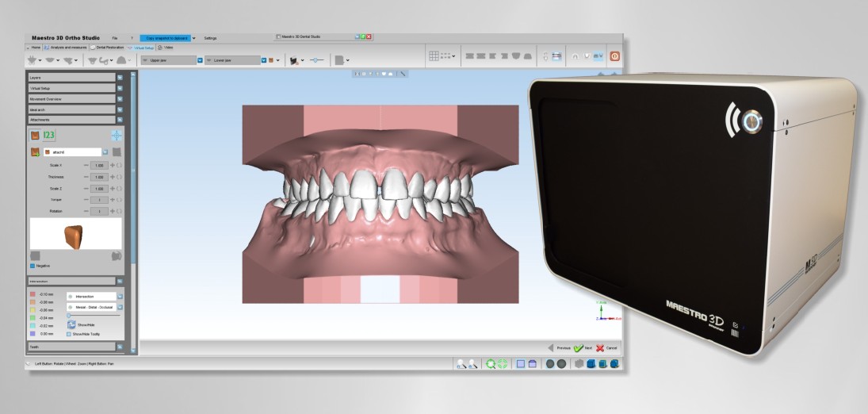Click the add attachment icon with plus

pyautogui.click(x=35, y=151)
